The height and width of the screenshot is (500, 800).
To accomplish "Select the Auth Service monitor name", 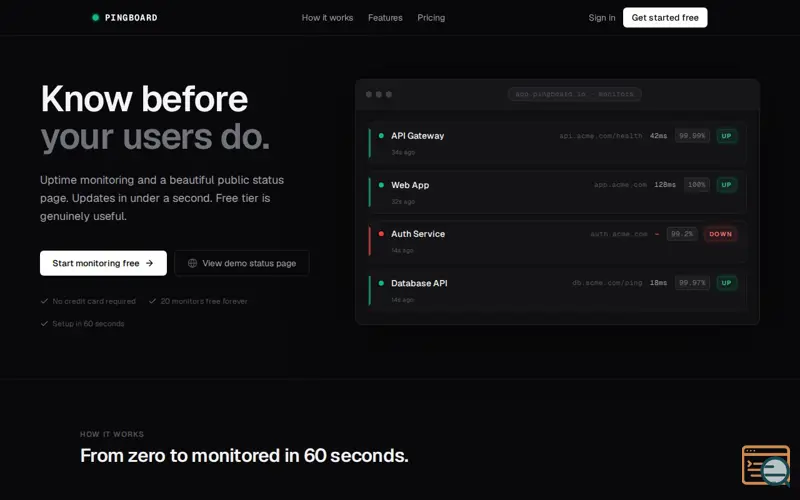I will tap(418, 234).
